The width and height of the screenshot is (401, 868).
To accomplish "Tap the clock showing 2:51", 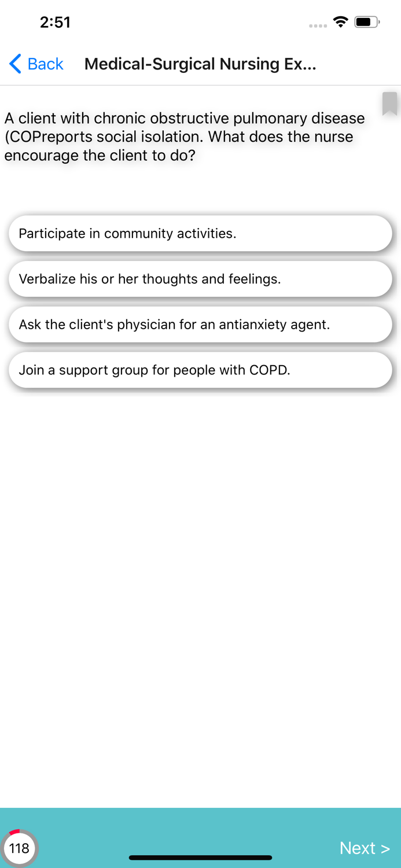I will pos(55,21).
